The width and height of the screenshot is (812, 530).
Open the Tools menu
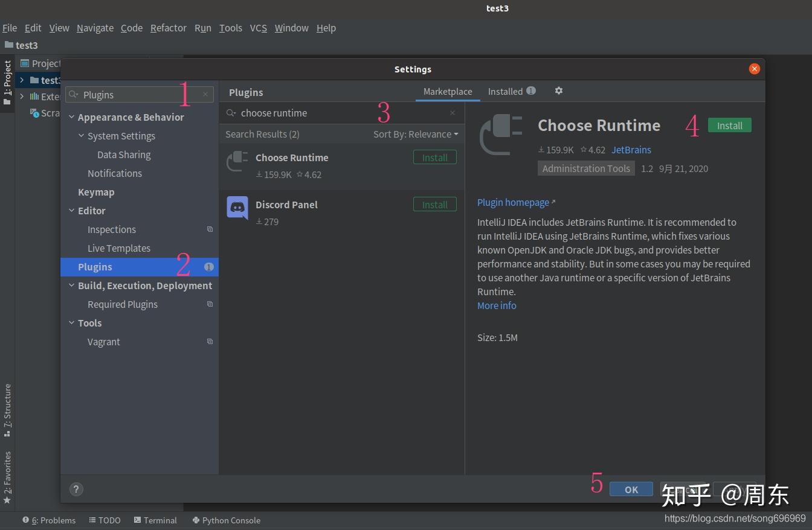point(231,28)
